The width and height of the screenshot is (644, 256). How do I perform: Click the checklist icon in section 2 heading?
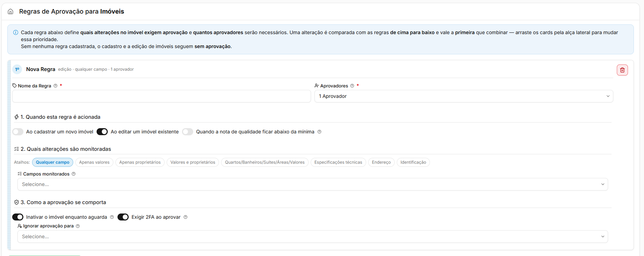pyautogui.click(x=16, y=149)
